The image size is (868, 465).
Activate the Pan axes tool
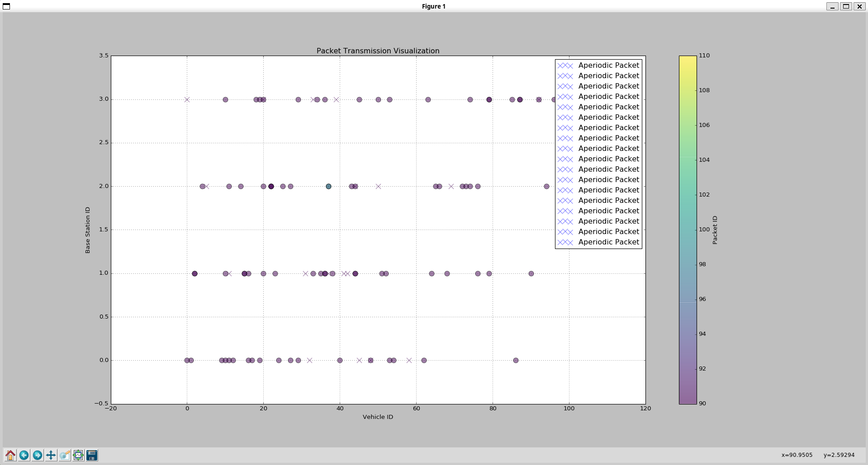pyautogui.click(x=51, y=455)
